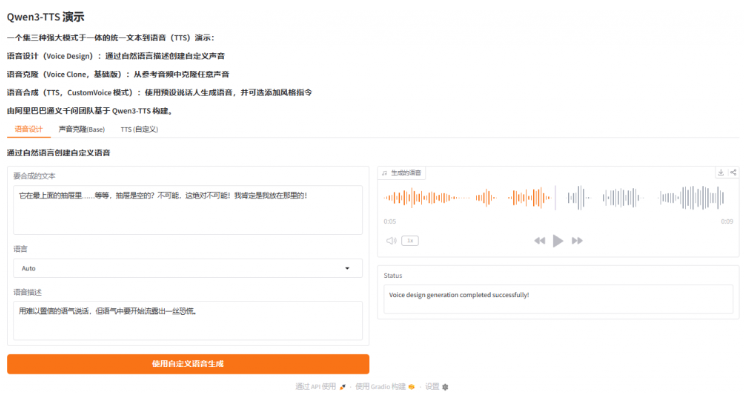This screenshot has width=744, height=393.
Task: Click the 0:05 current time label
Action: point(390,222)
